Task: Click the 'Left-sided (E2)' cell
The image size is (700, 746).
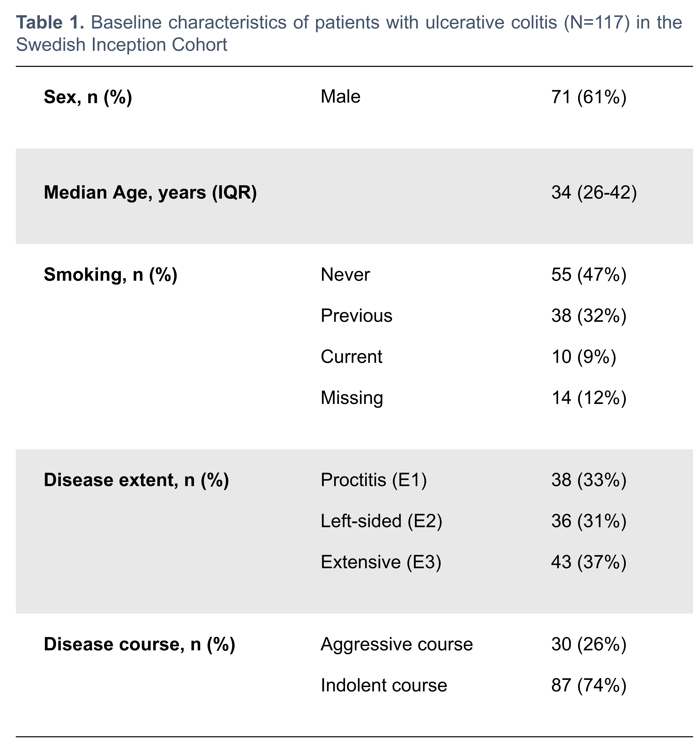Action: point(381,521)
